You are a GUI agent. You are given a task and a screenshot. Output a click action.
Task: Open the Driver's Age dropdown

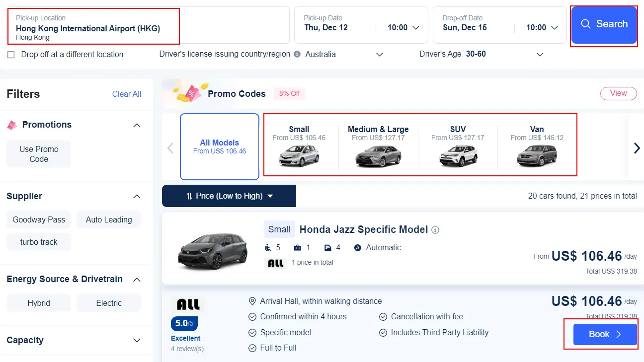pyautogui.click(x=540, y=54)
